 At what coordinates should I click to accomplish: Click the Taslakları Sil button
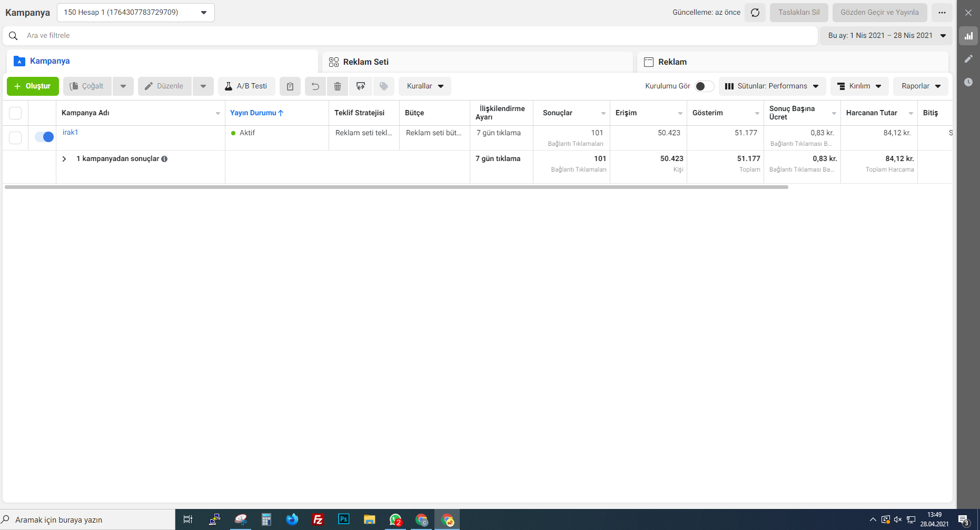pos(799,13)
